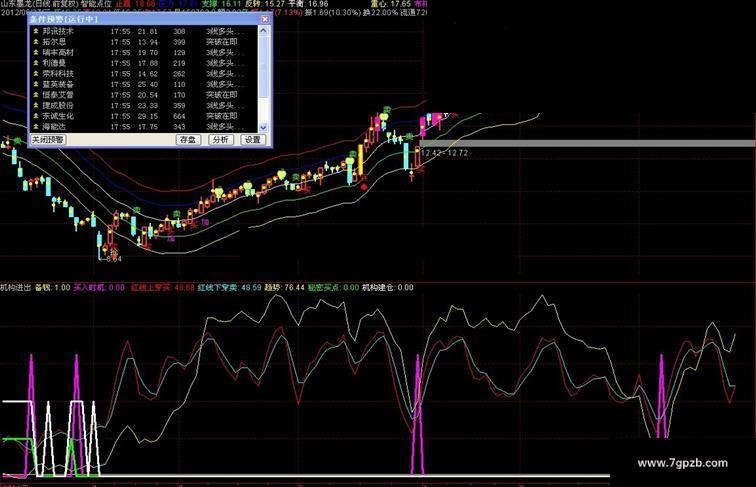Select the 邦讯技术 stock name
Screen dimensions: 756x487
58,31
